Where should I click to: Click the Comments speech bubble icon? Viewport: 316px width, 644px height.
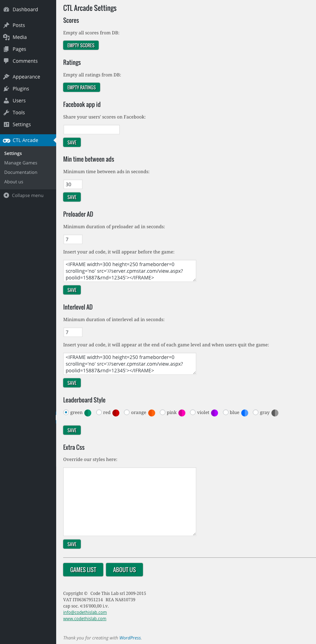(7, 61)
